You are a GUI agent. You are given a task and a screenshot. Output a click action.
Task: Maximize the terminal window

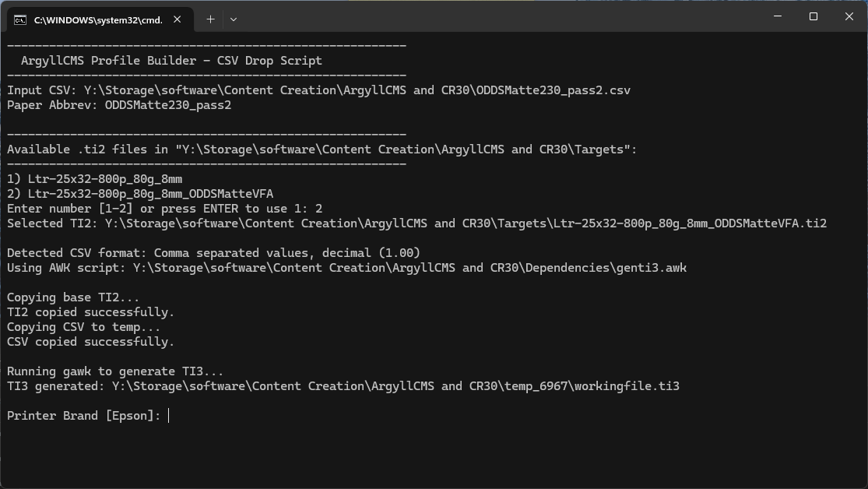(814, 17)
